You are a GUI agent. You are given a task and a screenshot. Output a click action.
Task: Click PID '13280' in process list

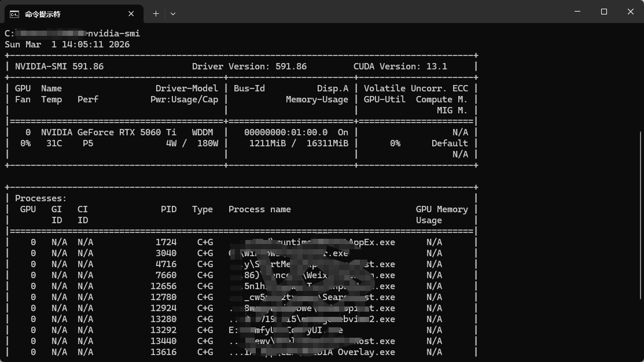164,319
